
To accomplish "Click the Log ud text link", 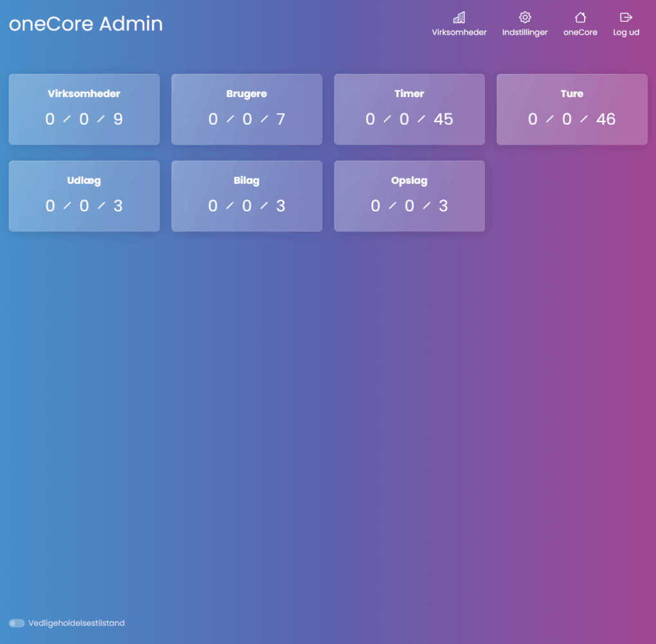I will coord(626,32).
